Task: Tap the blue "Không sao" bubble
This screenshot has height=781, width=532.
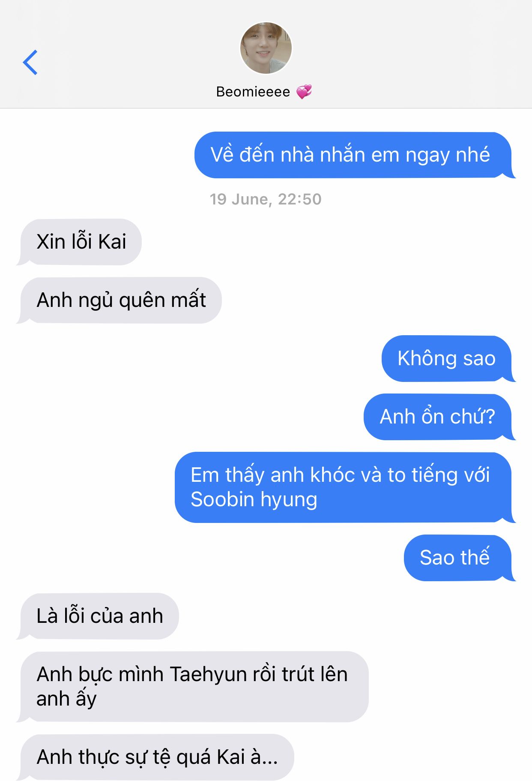Action: [448, 358]
